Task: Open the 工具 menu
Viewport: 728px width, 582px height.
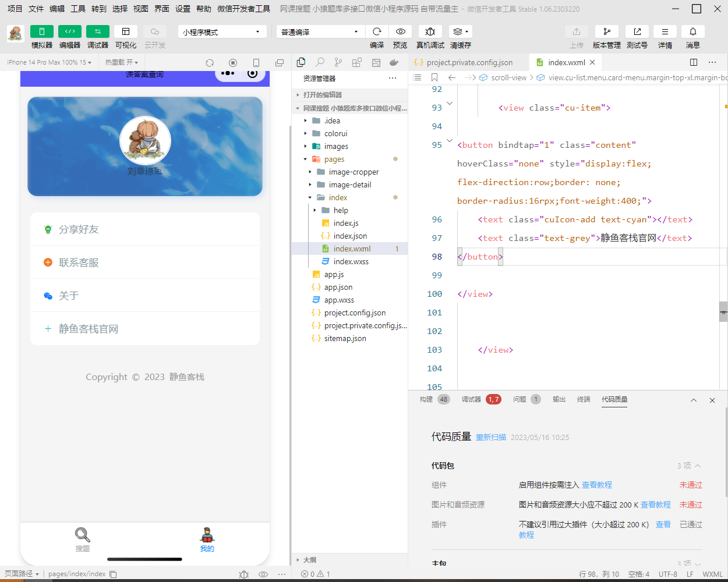Action: (78, 9)
